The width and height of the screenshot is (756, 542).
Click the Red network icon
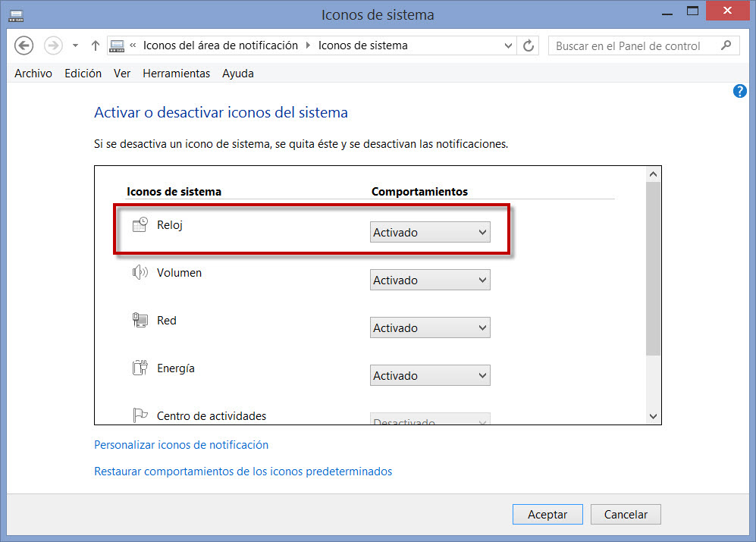click(140, 320)
